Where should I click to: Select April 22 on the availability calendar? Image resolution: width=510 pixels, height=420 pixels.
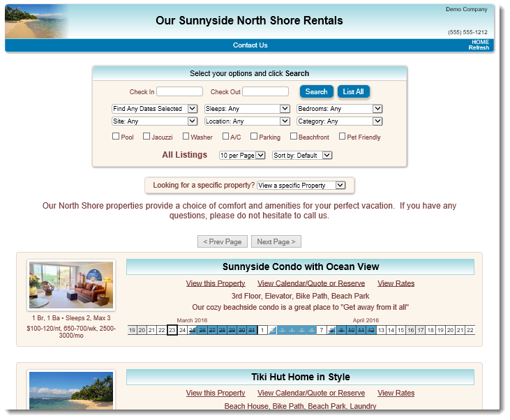(470, 330)
